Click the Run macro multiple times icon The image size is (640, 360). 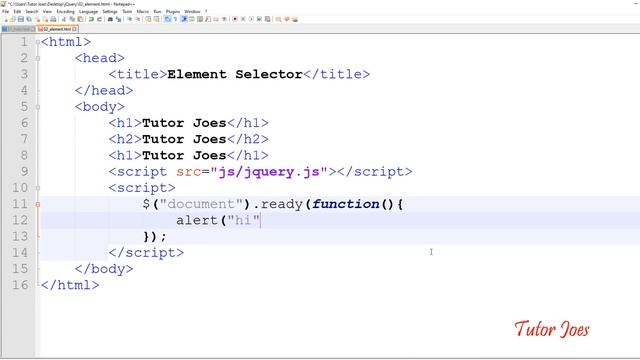[x=259, y=19]
